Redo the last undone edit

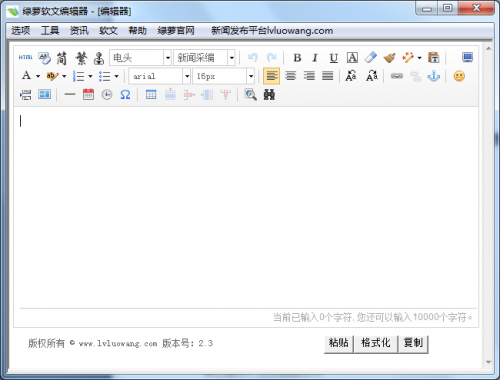(x=272, y=58)
